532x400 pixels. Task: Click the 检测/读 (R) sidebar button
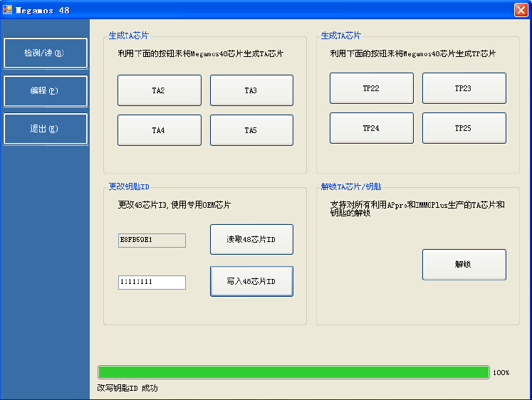[45, 53]
